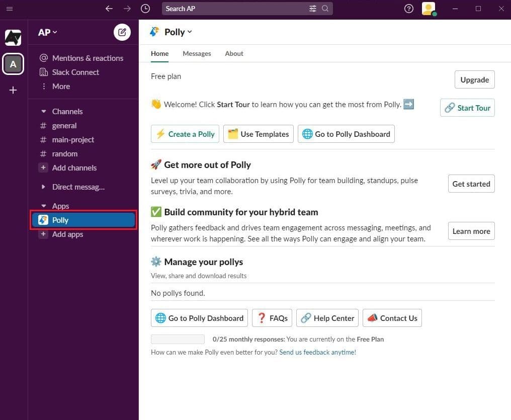Viewport: 511px width, 420px height.
Task: Open Slack Connect from the sidebar
Action: coord(75,72)
